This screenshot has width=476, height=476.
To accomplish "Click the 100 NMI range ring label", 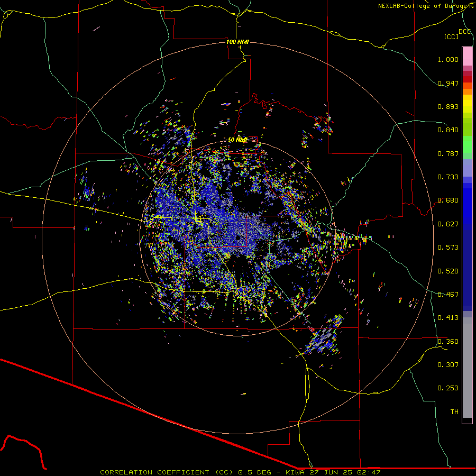I will click(x=237, y=42).
